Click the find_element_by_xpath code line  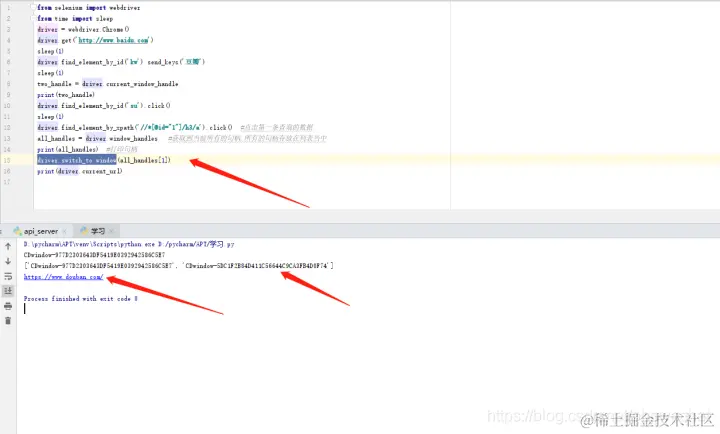[x=135, y=128]
